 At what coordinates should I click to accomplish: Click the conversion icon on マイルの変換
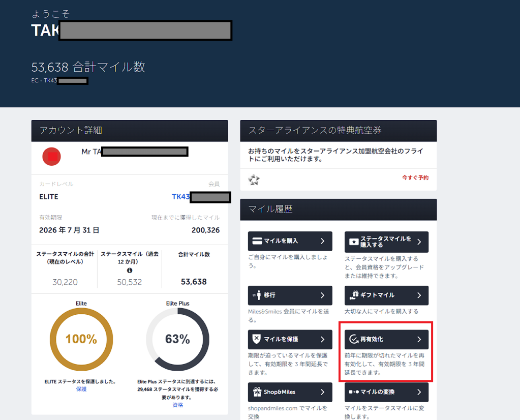353,392
